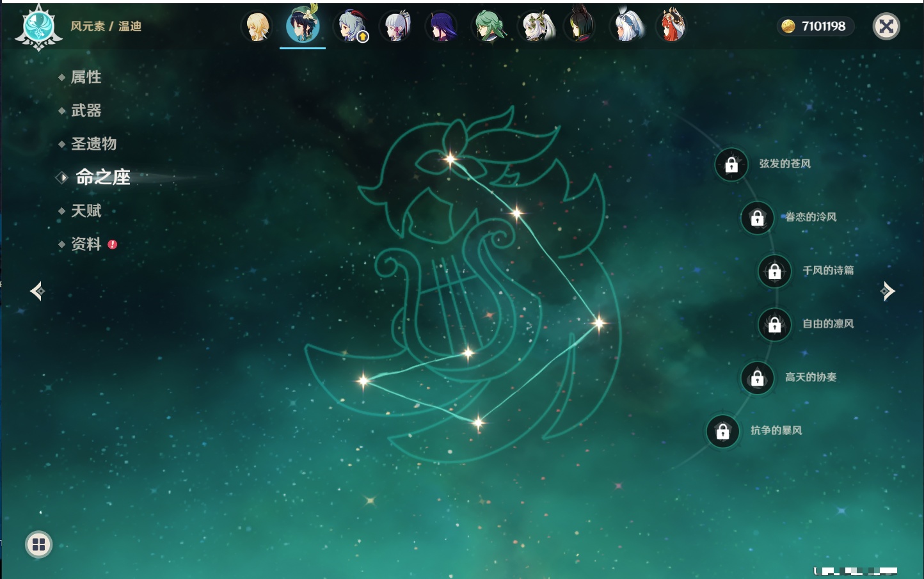The height and width of the screenshot is (579, 924).
Task: Select the green-haired character portrait
Action: coord(488,27)
